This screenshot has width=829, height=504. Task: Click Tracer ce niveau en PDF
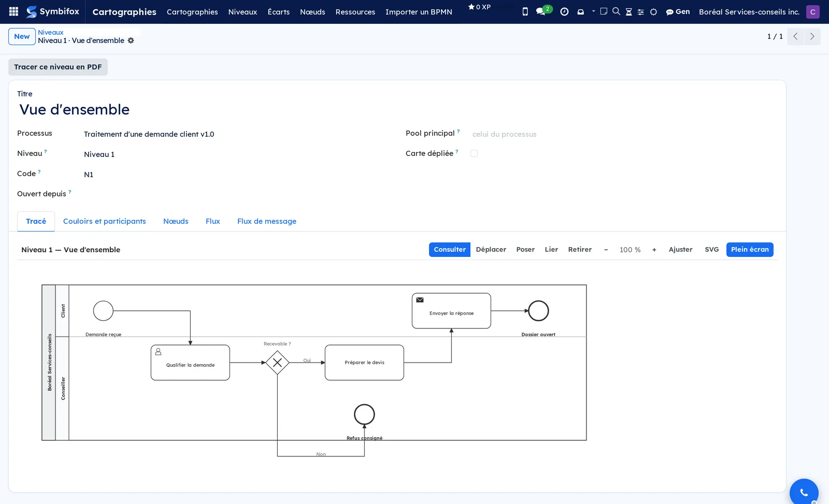point(58,67)
